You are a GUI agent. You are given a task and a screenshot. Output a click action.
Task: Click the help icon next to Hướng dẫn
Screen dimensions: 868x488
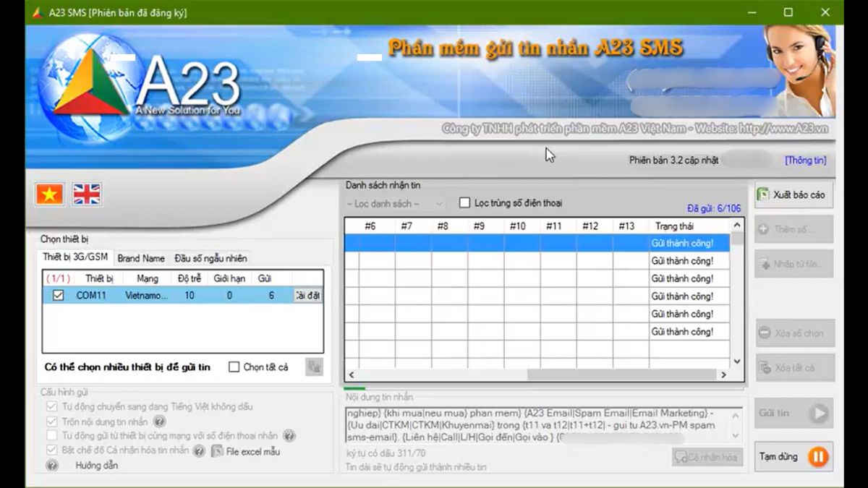pyautogui.click(x=52, y=466)
